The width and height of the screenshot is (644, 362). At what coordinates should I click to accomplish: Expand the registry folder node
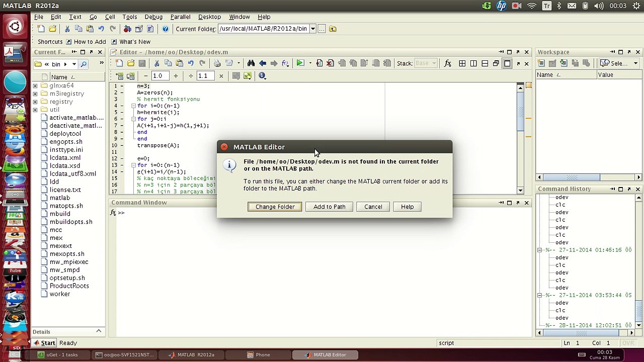tap(35, 102)
